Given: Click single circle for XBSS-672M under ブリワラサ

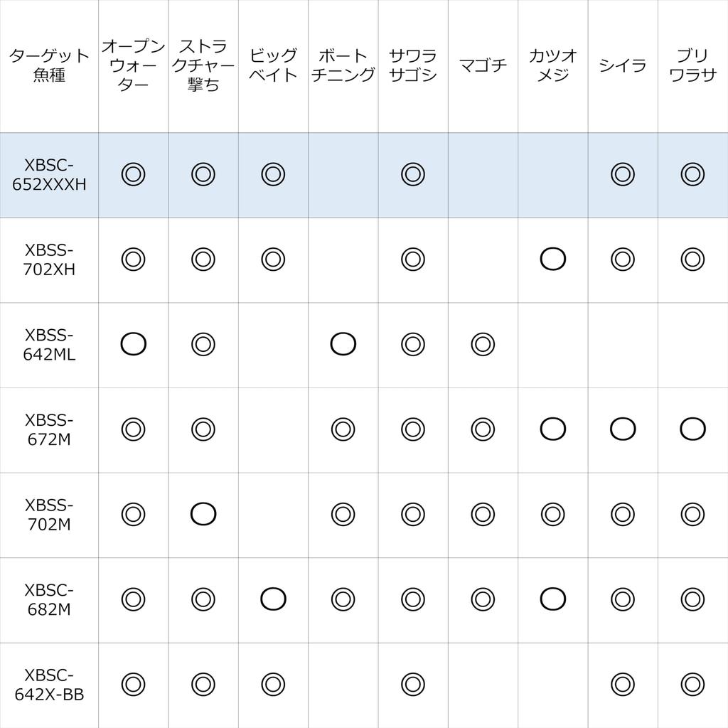Looking at the screenshot, I should click(692, 429).
